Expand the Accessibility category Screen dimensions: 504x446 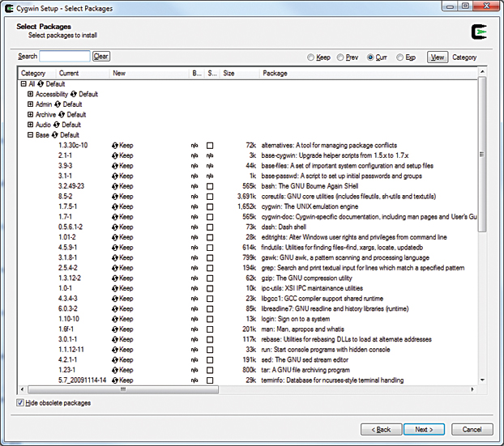(x=30, y=94)
